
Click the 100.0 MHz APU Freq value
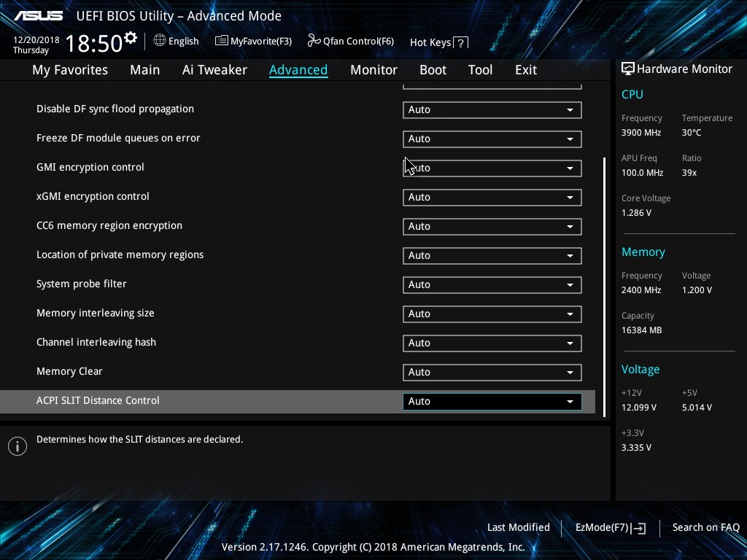642,173
